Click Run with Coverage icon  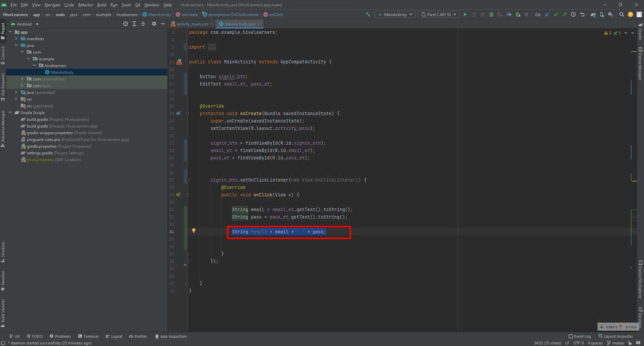tap(500, 15)
